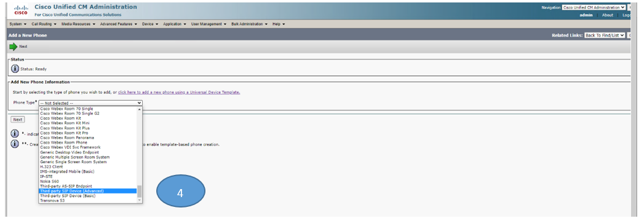Select Cisco Webex Room 70 Single G2
644x221 pixels.
pos(87,113)
